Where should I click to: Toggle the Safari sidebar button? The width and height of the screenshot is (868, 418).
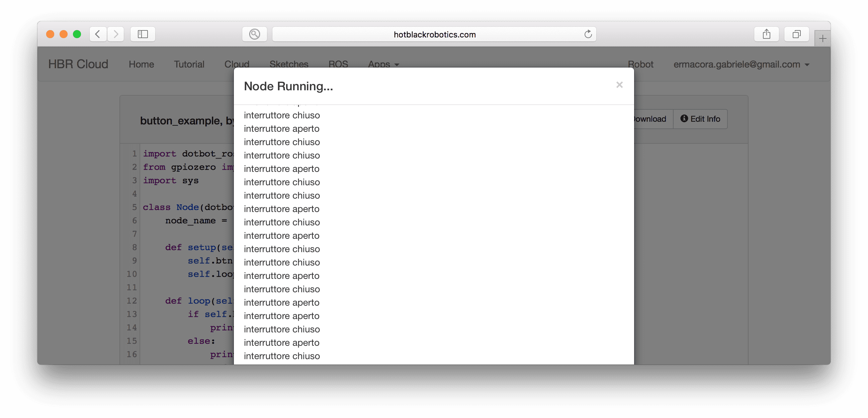click(143, 34)
